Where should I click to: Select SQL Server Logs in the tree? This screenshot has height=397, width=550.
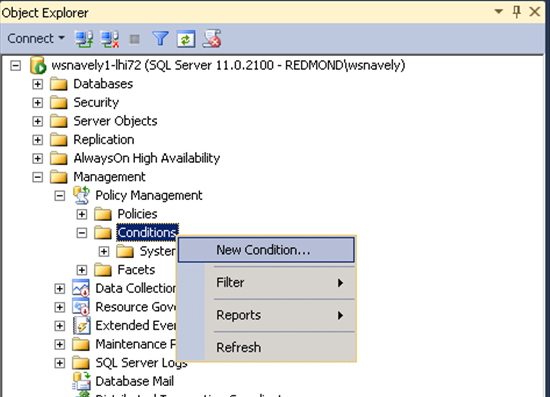click(x=141, y=363)
